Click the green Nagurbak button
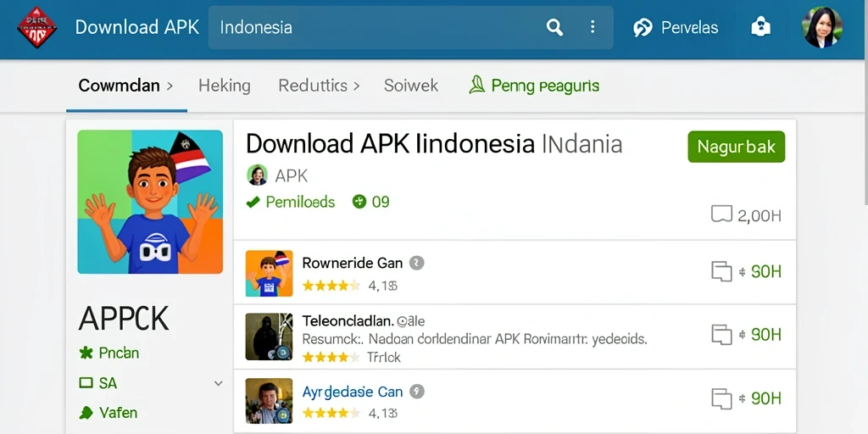The width and height of the screenshot is (868, 434). click(x=737, y=147)
